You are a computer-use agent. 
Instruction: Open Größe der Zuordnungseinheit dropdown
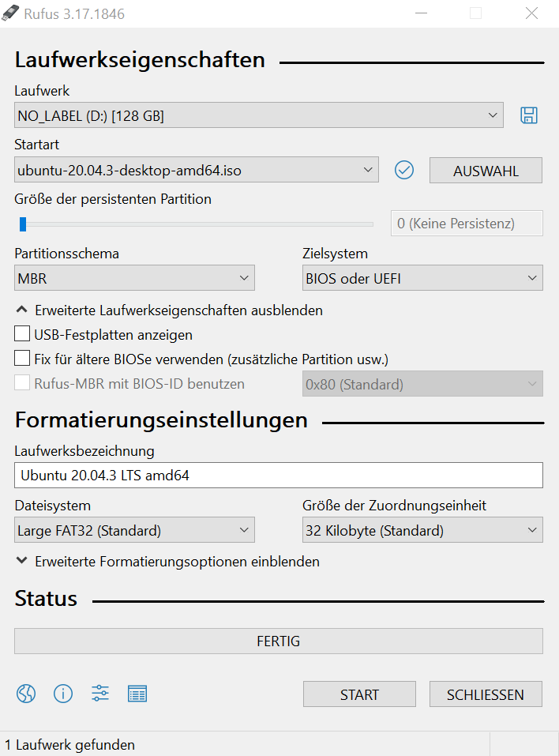[422, 530]
